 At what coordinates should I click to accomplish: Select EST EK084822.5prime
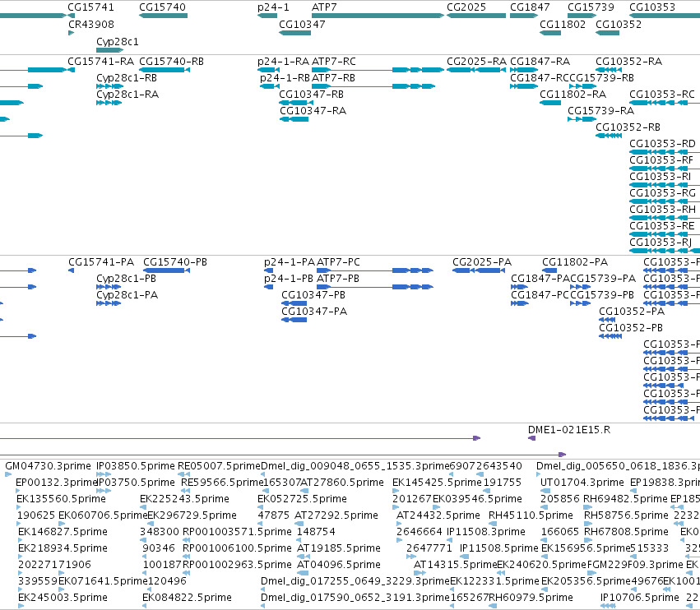188,598
